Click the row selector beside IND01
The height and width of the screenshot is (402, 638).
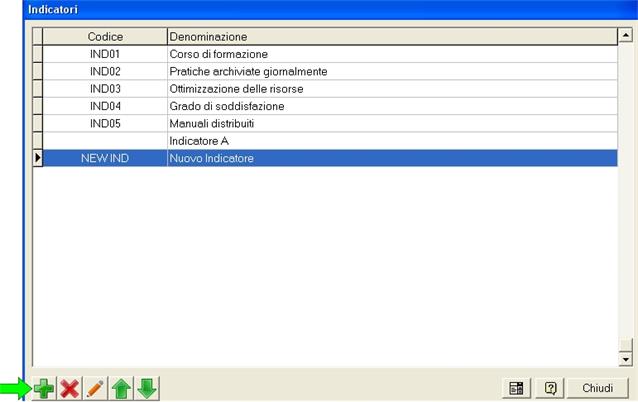[x=38, y=54]
